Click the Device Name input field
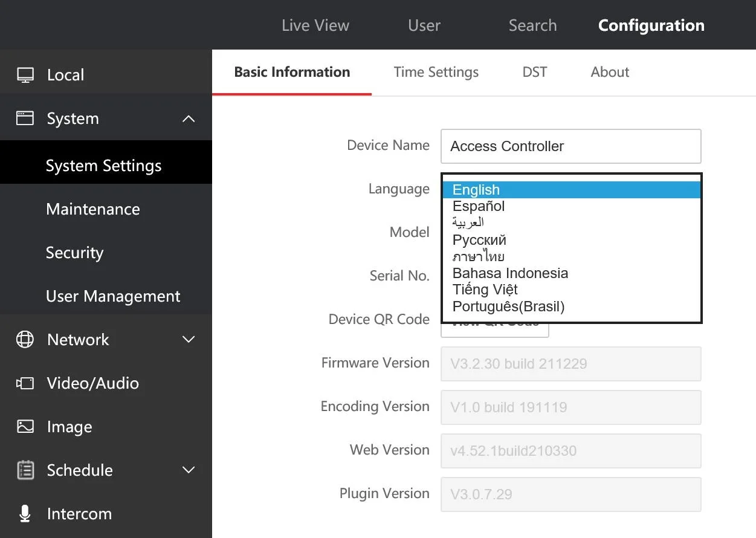The height and width of the screenshot is (538, 756). click(x=571, y=146)
